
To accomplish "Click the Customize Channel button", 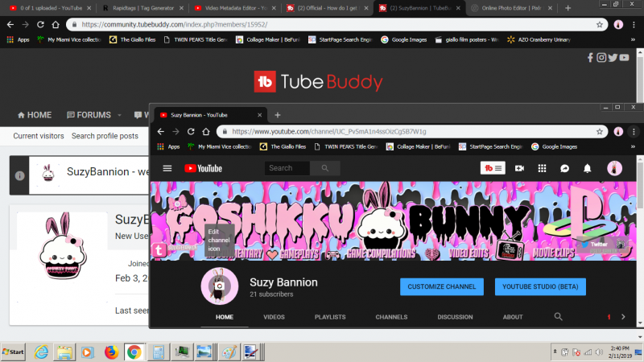I will coord(442,286).
